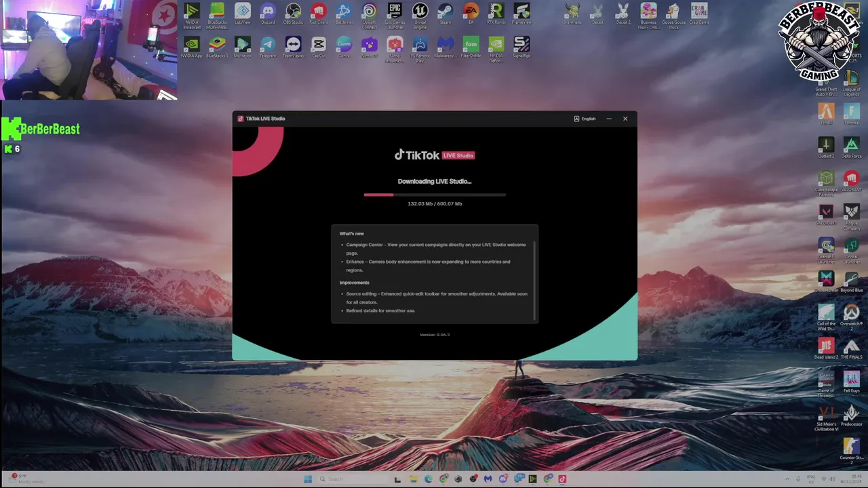
Task: Click the TikTok LIVE Studio title bar label
Action: point(265,119)
